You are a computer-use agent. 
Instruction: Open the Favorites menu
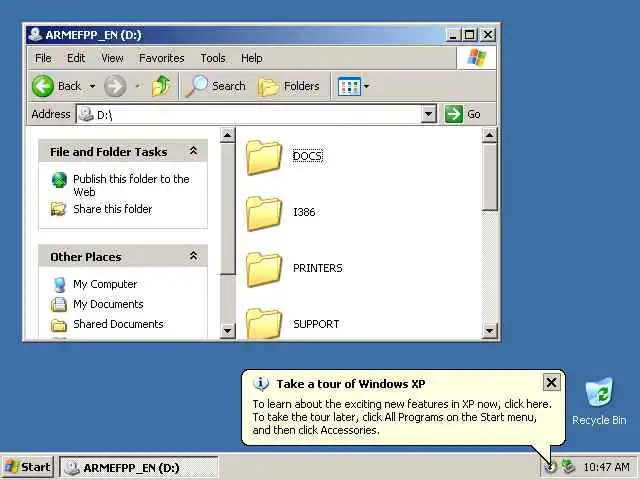[x=162, y=58]
